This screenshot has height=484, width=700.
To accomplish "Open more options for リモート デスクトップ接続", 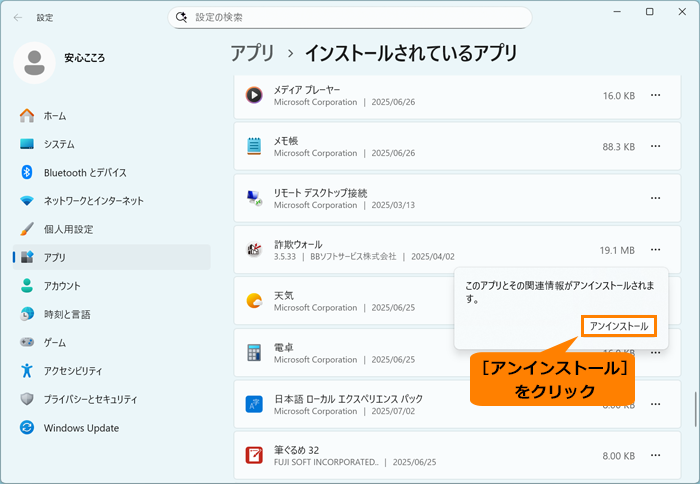I will click(x=655, y=198).
